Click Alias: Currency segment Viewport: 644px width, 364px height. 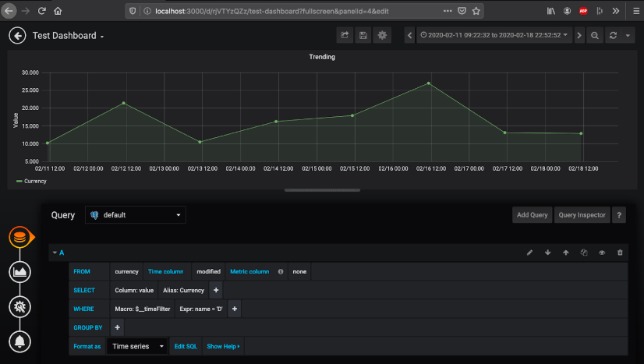[183, 290]
